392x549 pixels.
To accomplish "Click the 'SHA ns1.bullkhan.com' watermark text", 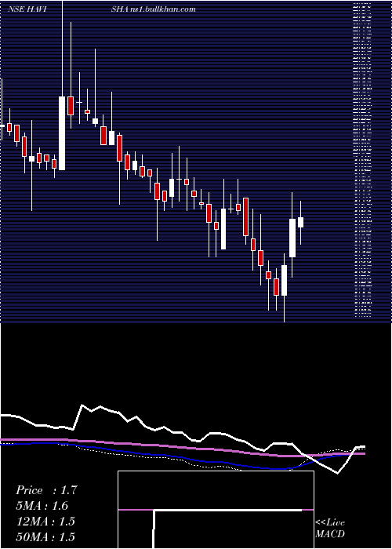I will [x=154, y=9].
